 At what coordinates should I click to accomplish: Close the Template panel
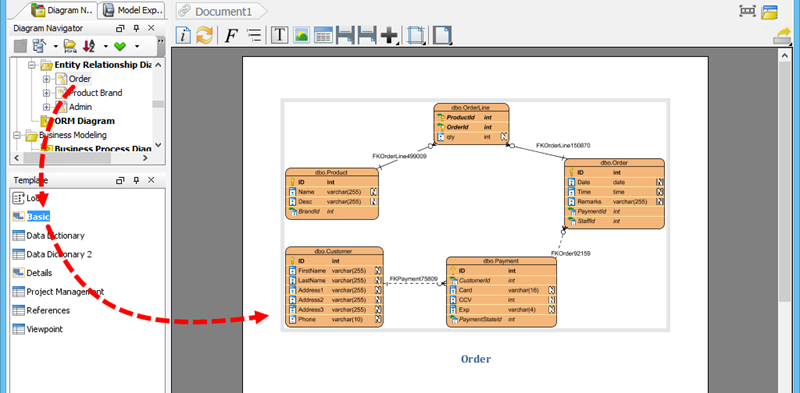click(152, 180)
